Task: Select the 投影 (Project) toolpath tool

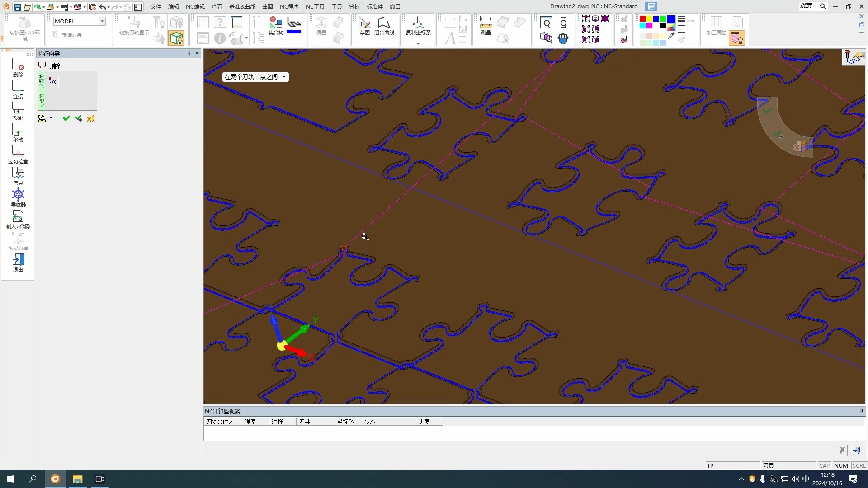Action: (18, 110)
